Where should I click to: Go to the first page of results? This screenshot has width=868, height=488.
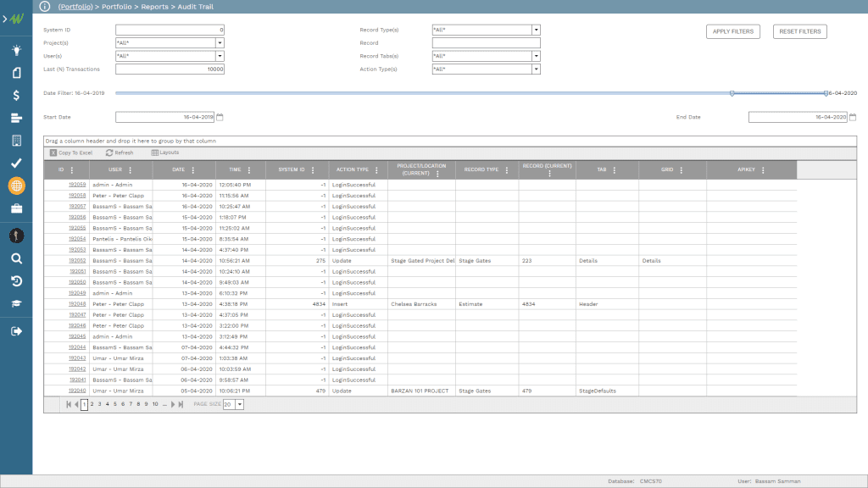(69, 404)
